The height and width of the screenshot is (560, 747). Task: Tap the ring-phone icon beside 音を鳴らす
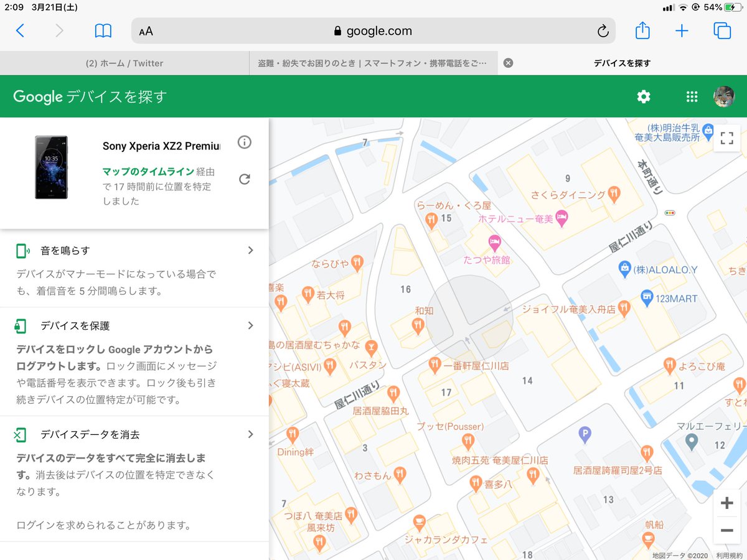tap(22, 251)
